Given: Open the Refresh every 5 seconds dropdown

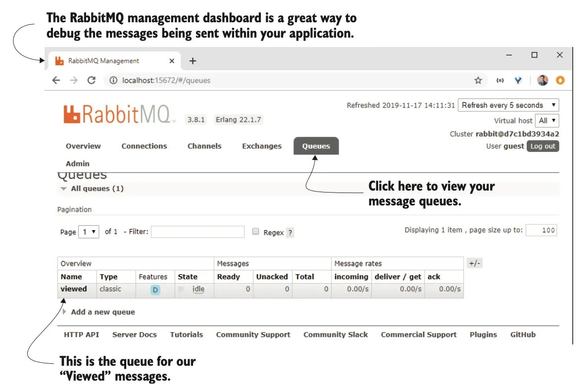Looking at the screenshot, I should point(508,105).
